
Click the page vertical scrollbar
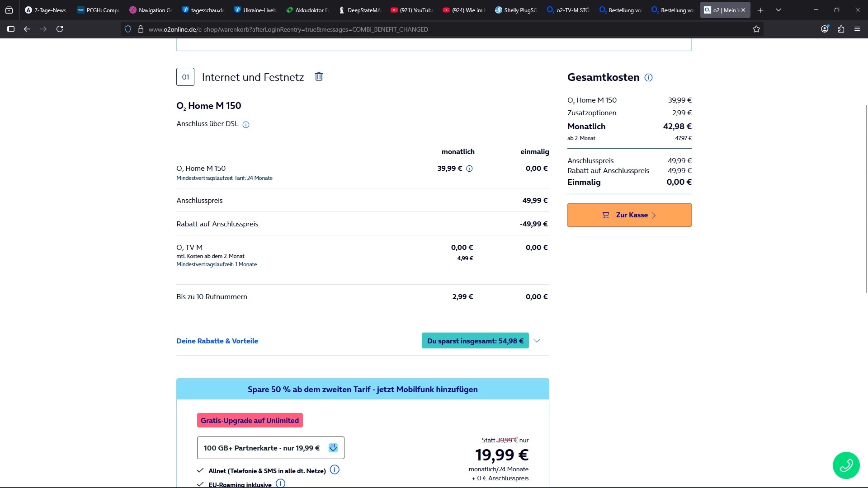(x=866, y=199)
